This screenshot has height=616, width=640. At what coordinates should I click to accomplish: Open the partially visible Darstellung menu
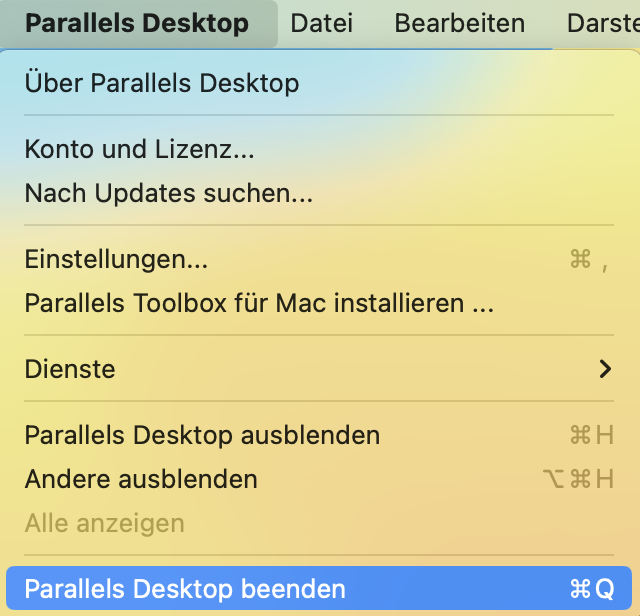(603, 23)
